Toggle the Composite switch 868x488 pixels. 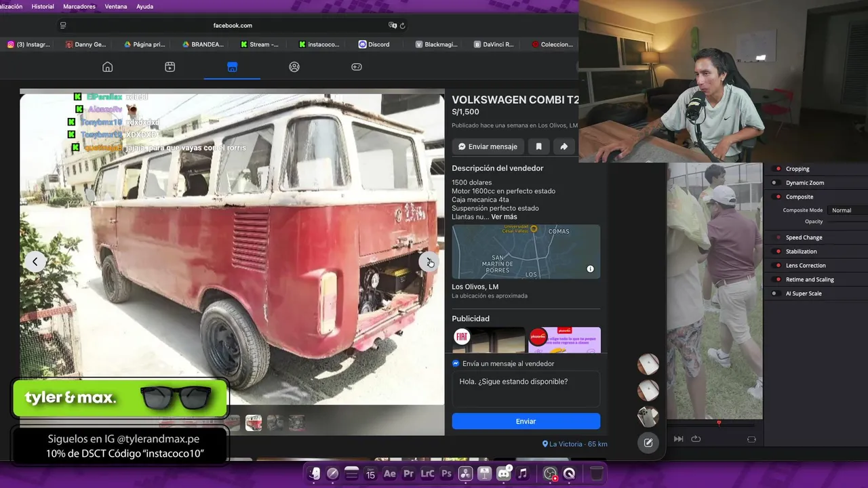point(777,197)
